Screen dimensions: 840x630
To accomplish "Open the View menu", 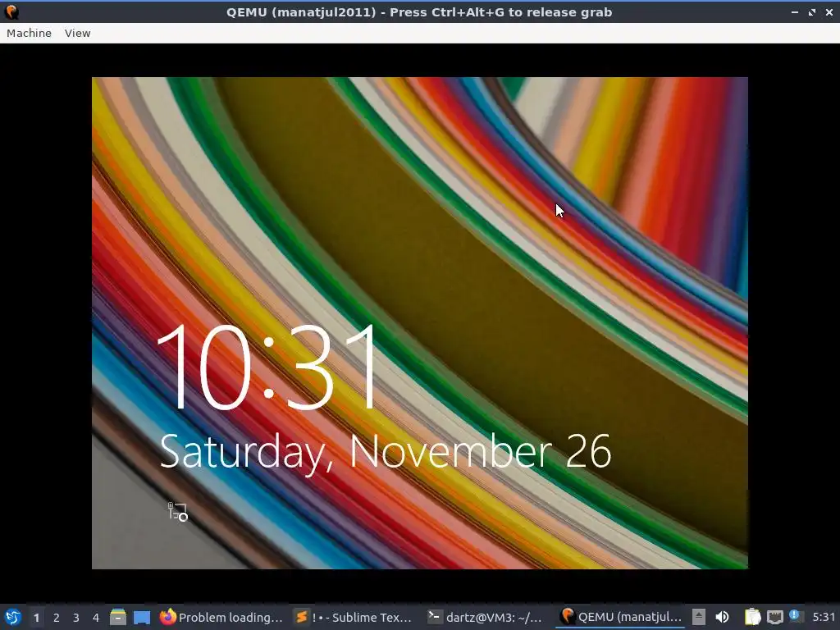I will tap(78, 33).
